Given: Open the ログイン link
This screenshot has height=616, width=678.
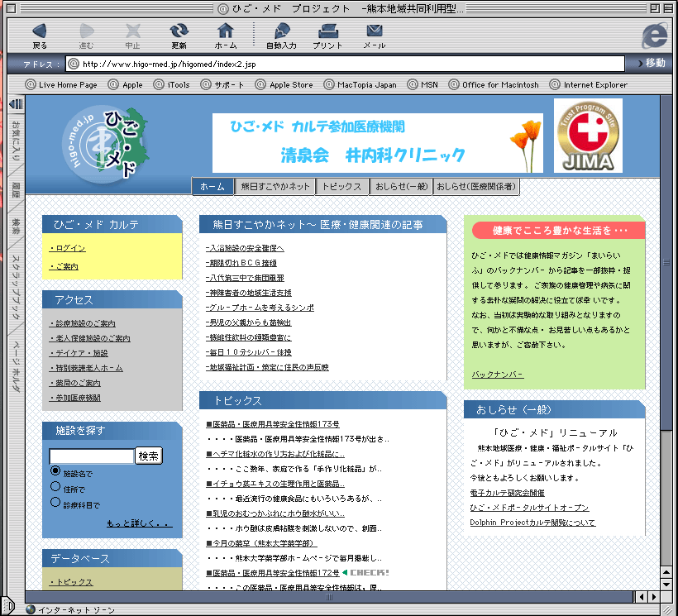Looking at the screenshot, I should pyautogui.click(x=69, y=248).
